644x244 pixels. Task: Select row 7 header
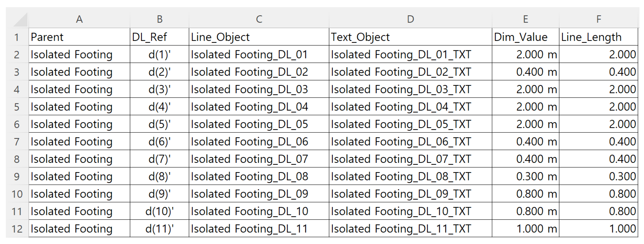17,142
